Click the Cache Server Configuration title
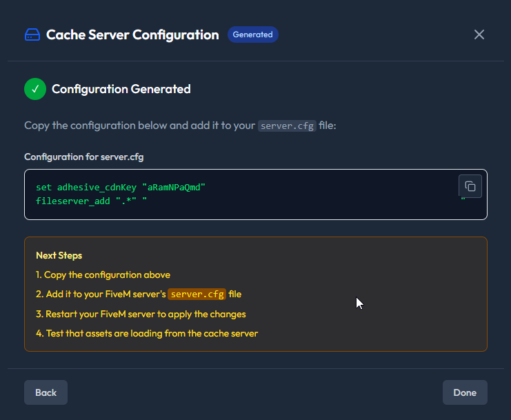The height and width of the screenshot is (420, 511). (x=132, y=34)
